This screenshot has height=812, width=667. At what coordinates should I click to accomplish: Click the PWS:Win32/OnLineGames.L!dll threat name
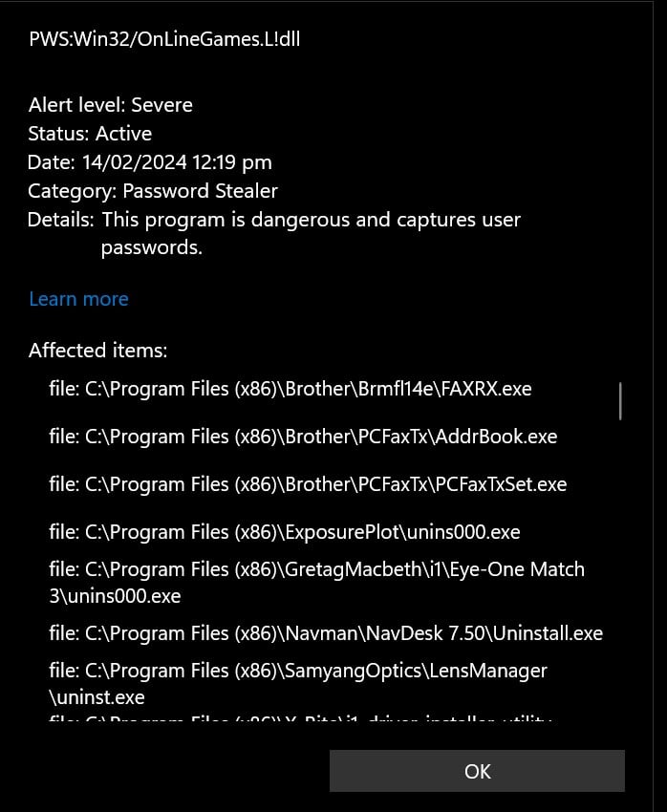164,39
